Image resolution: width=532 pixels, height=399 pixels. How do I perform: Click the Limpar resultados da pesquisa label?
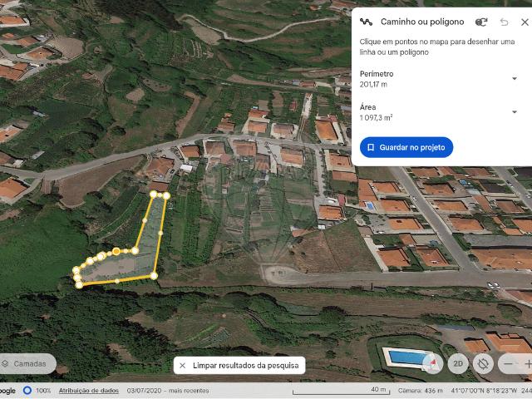point(246,366)
